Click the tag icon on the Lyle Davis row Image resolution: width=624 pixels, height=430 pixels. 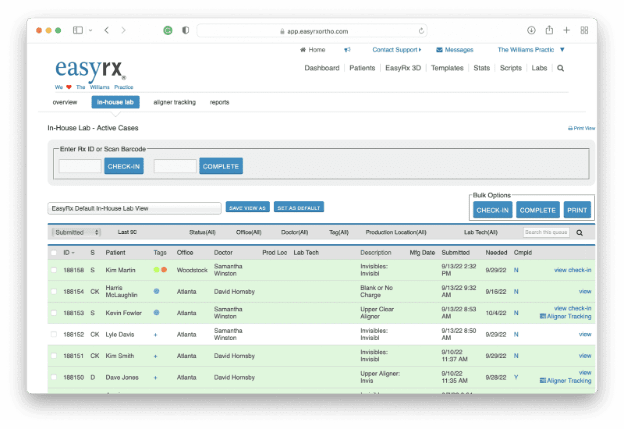(156, 335)
